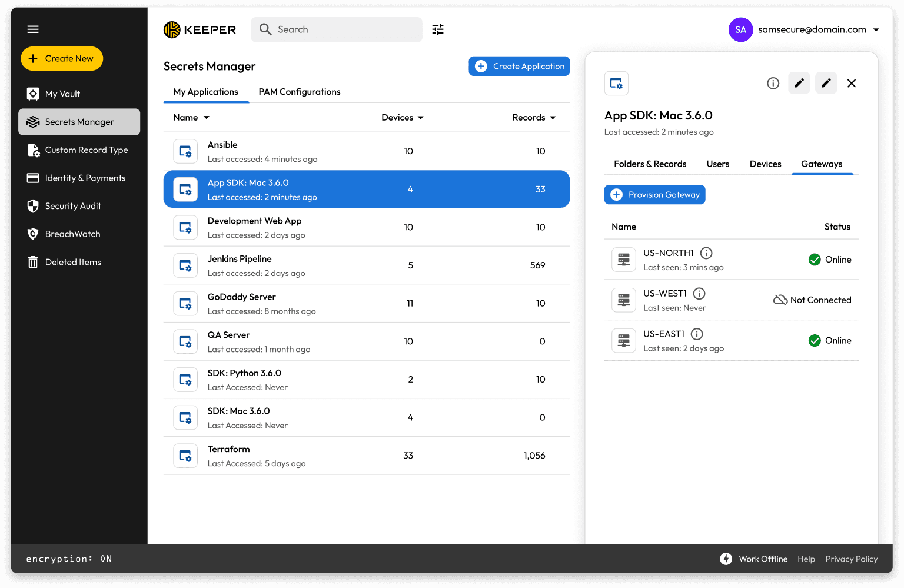This screenshot has height=588, width=904.
Task: Select the SDK: Mac 3.6.0 row
Action: [367, 418]
